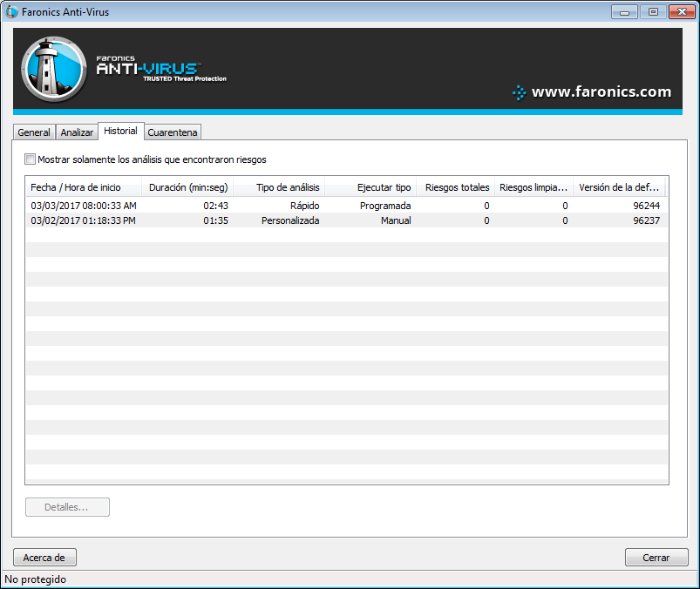Click the Riesgos limpia... column header
The height and width of the screenshot is (589, 700).
click(533, 187)
